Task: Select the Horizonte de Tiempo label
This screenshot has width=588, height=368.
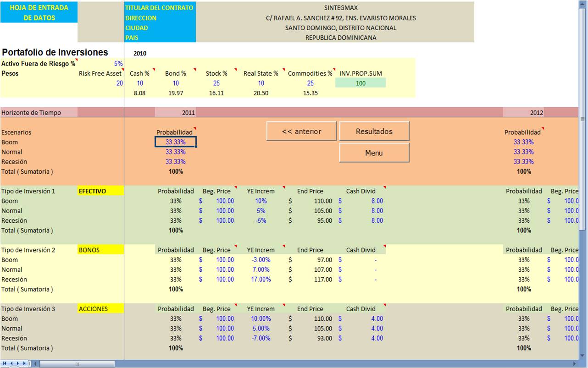Action: click(x=31, y=113)
